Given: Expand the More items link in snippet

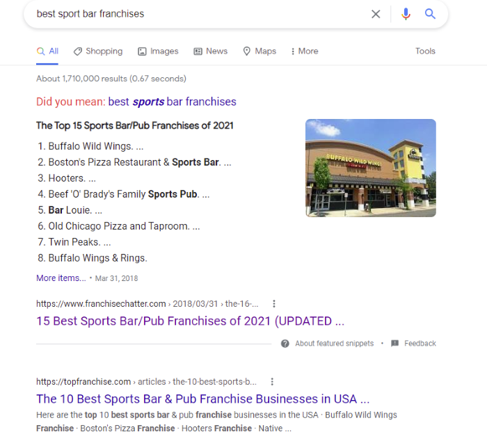Looking at the screenshot, I should click(x=61, y=278).
